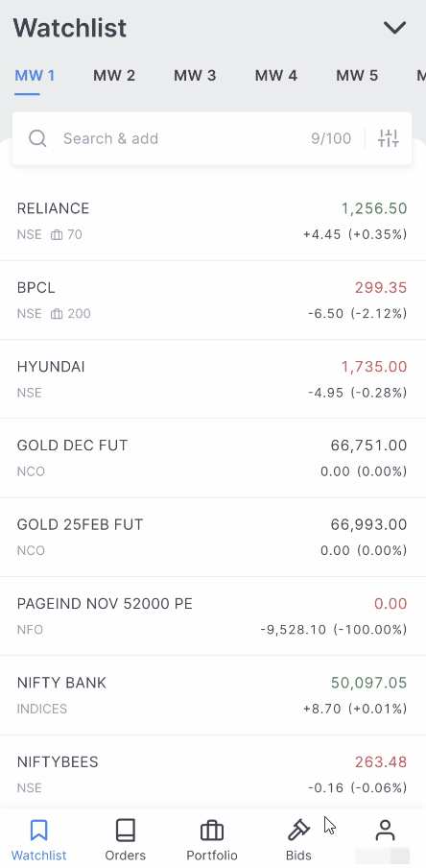Click the holdings briefcase icon under RELIANCE

(57, 234)
